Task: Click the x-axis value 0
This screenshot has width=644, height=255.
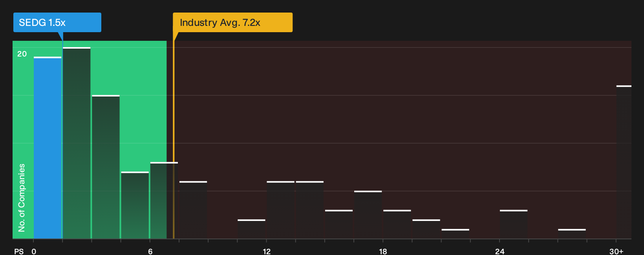Action: click(34, 251)
